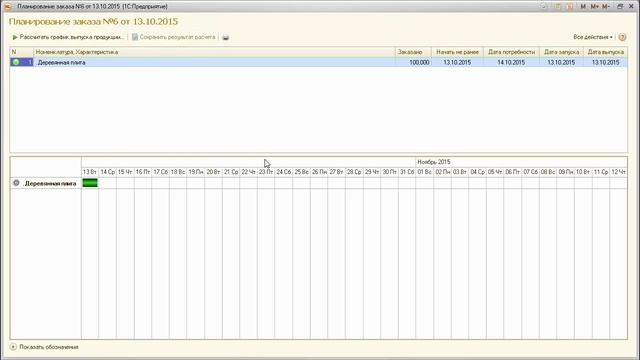Open the Все действия dropdown menu
Screen dimensions: 640x360
click(593, 37)
